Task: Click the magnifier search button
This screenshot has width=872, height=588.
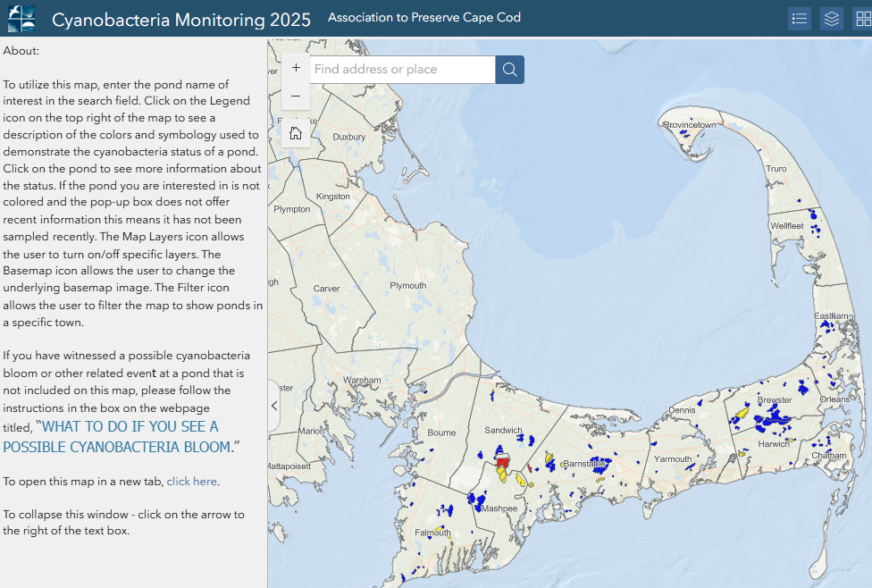Action: [510, 70]
